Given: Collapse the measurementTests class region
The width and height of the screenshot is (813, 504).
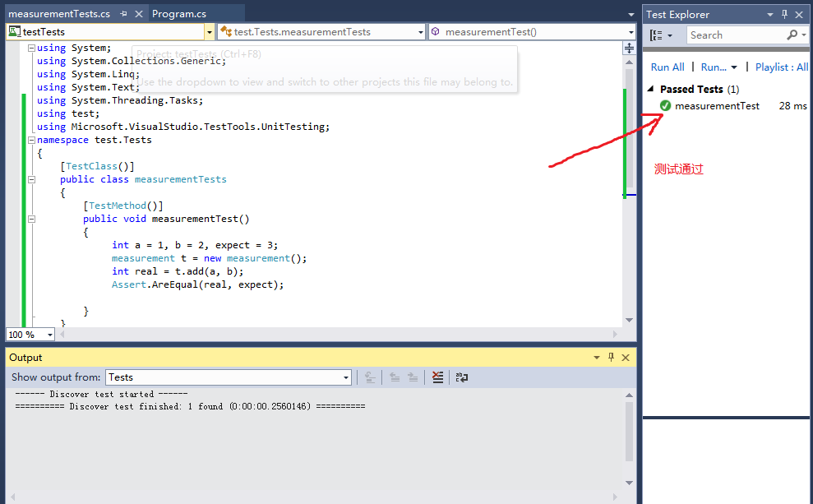Looking at the screenshot, I should point(31,179).
